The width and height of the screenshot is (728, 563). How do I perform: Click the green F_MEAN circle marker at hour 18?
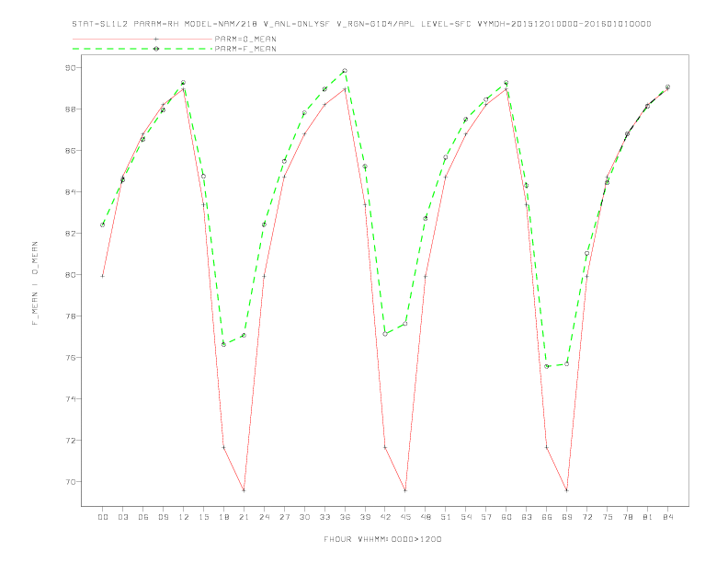click(223, 344)
